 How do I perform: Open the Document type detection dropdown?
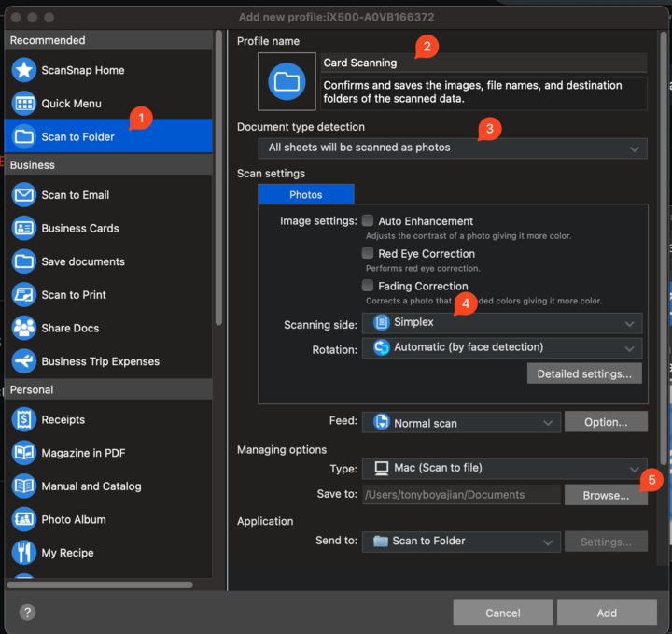(x=453, y=148)
